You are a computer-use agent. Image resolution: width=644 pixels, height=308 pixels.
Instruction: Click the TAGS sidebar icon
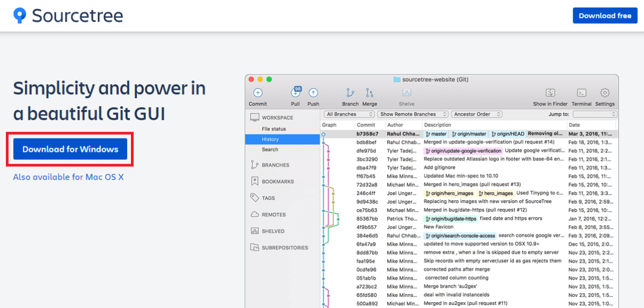click(x=254, y=198)
